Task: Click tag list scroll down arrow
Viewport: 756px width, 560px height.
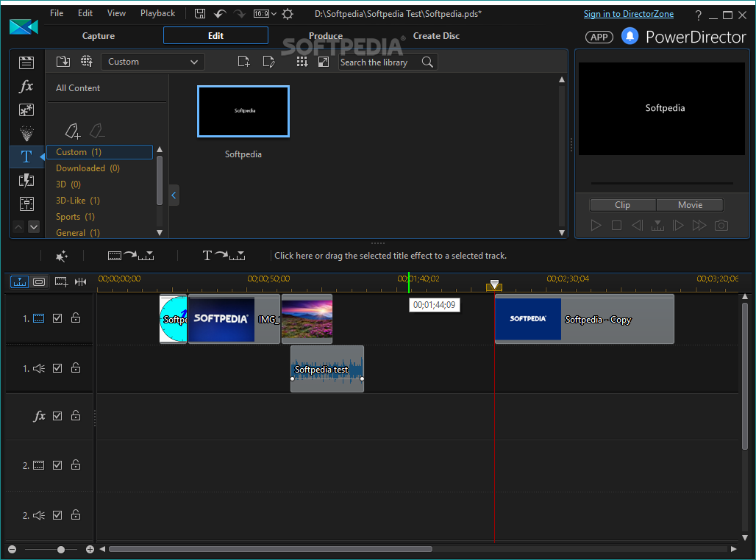Action: point(160,233)
